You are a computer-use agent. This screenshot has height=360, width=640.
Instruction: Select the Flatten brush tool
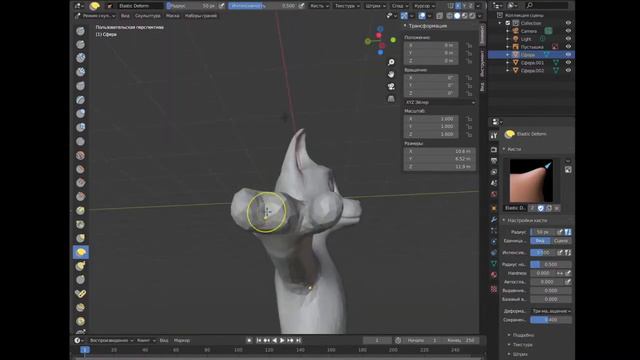pyautogui.click(x=80, y=169)
